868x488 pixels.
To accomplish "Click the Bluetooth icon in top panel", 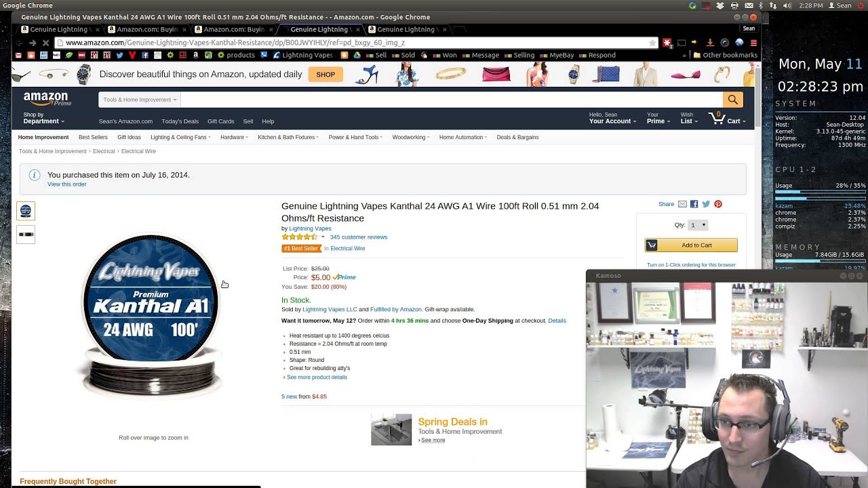I will pyautogui.click(x=761, y=5).
